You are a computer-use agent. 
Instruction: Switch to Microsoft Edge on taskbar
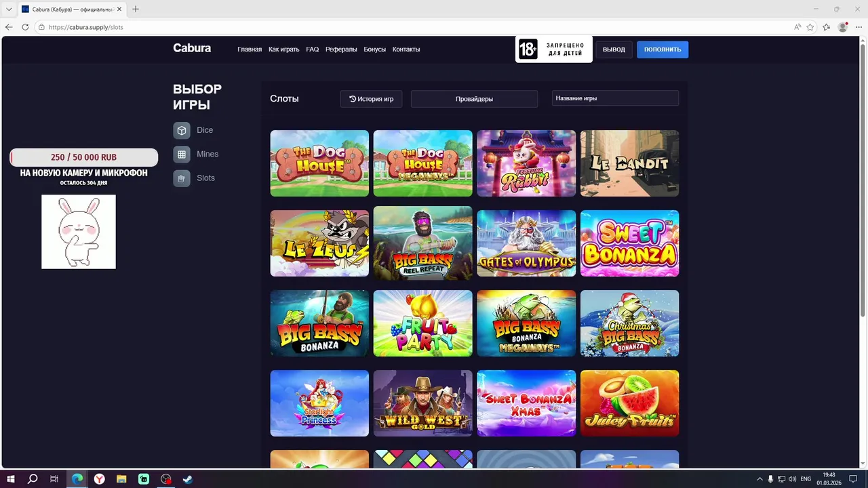[77, 479]
